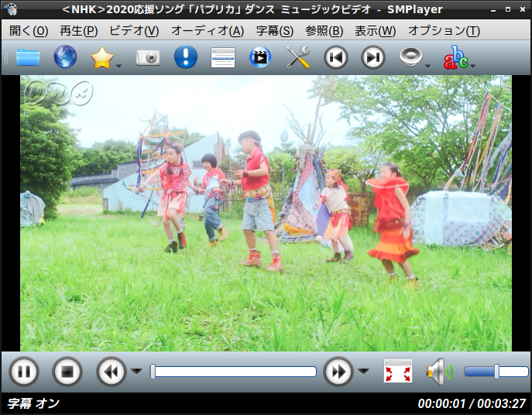Stop playback with the stop button
This screenshot has width=532, height=415.
click(67, 372)
